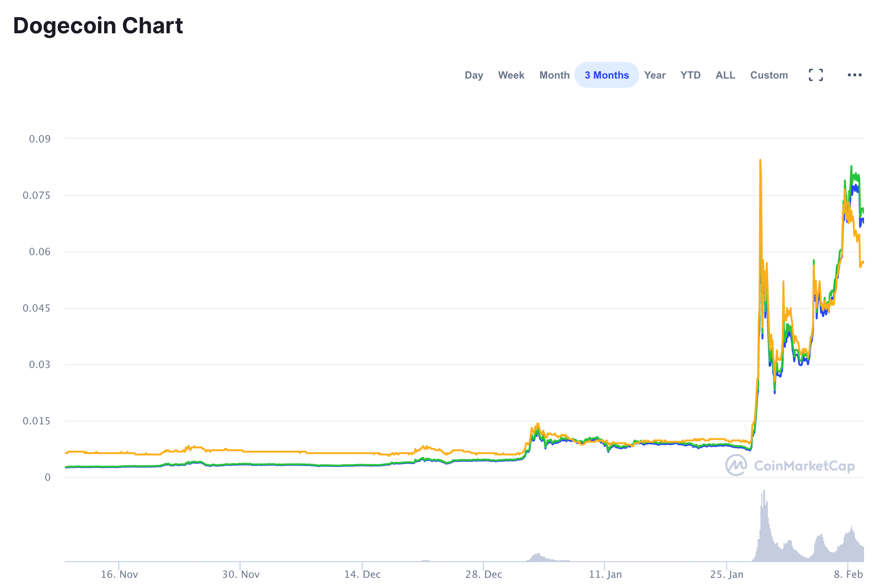Click the Dogecoin Chart heading

point(98,25)
